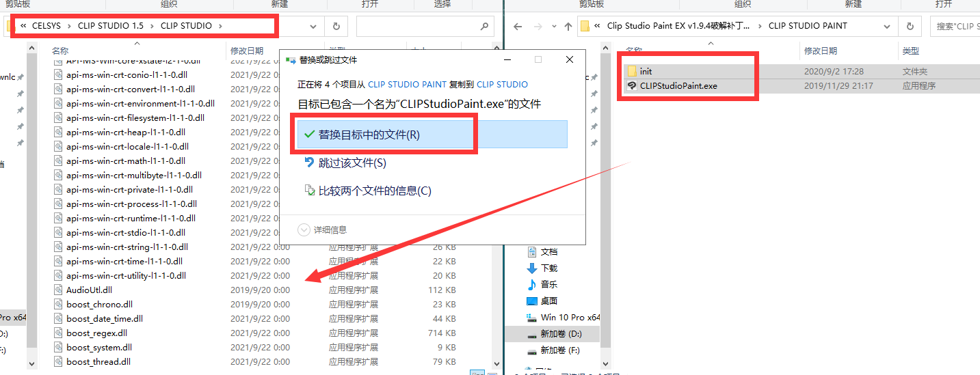The height and width of the screenshot is (375, 980).
Task: Select api-ms-win-crt-filesystem-l1-1-0.dll file
Action: (135, 117)
